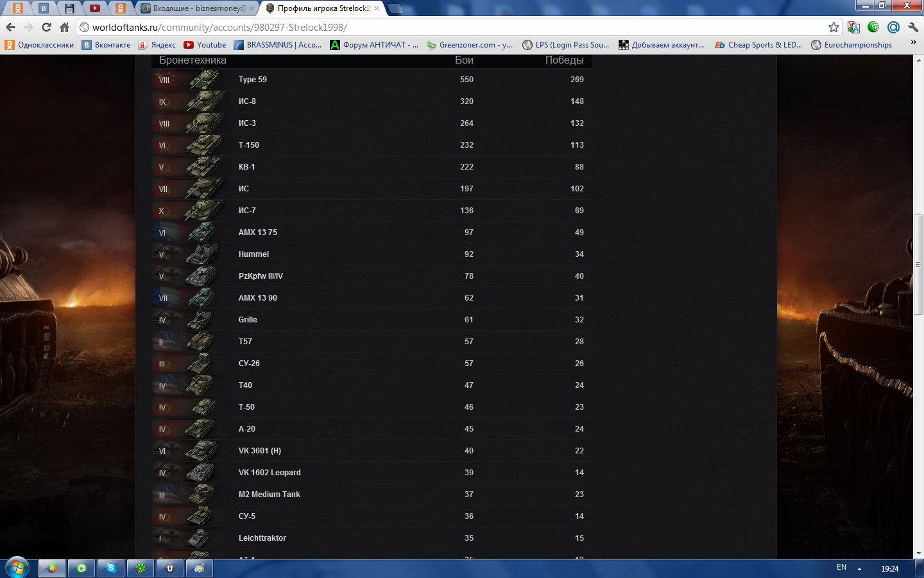
Task: Close the Профиль игрока tab
Action: 377,8
